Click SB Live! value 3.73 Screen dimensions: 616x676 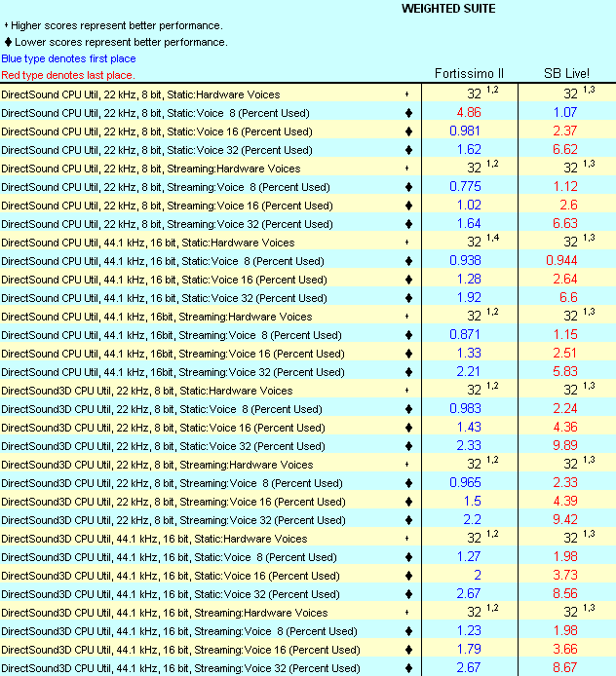click(x=565, y=576)
